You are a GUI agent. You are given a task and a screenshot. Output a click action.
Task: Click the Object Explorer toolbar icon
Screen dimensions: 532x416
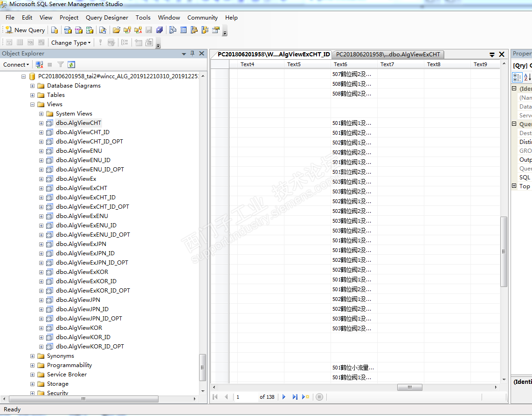pos(194,30)
